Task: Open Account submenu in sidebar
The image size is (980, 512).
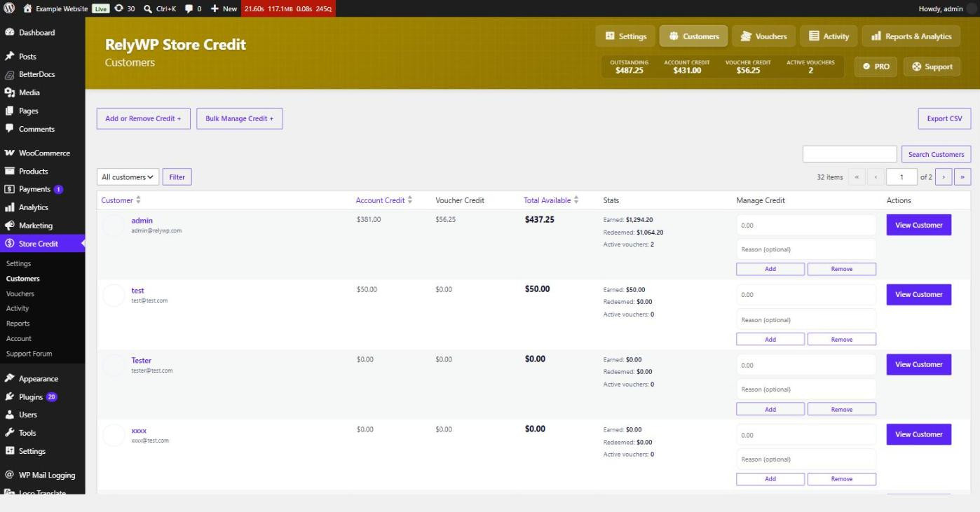Action: 18,338
